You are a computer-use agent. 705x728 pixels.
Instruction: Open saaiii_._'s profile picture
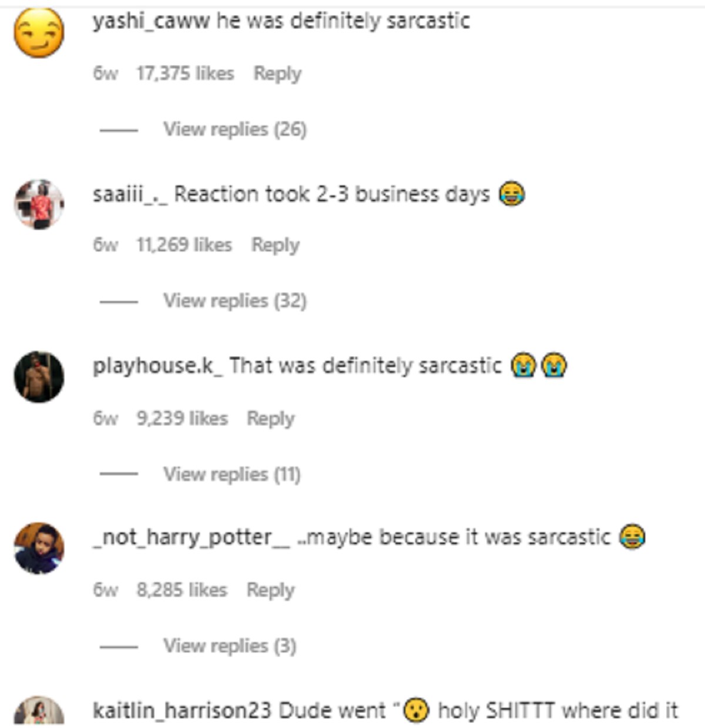point(39,204)
